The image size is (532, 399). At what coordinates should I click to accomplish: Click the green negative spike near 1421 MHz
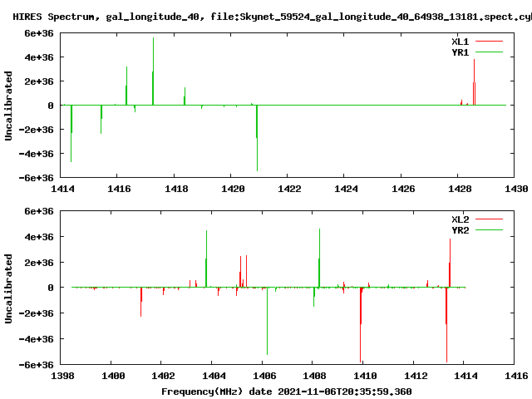pyautogui.click(x=257, y=138)
